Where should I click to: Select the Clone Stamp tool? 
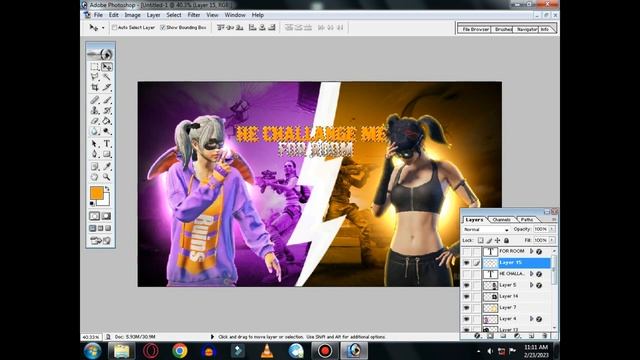(x=95, y=110)
